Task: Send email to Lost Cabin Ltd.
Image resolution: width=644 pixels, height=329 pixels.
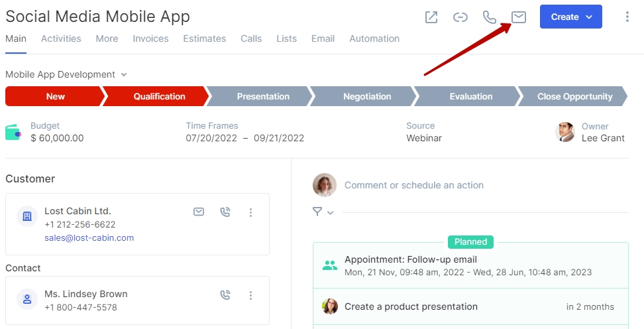Action: [199, 212]
